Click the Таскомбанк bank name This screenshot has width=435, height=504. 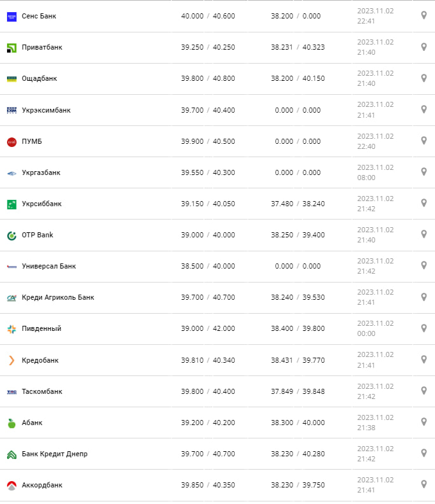click(x=42, y=391)
